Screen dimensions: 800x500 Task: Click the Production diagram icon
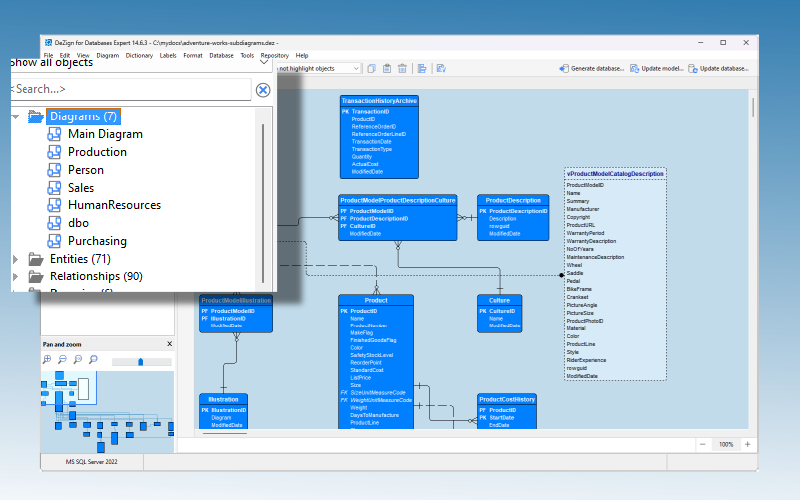pos(54,152)
